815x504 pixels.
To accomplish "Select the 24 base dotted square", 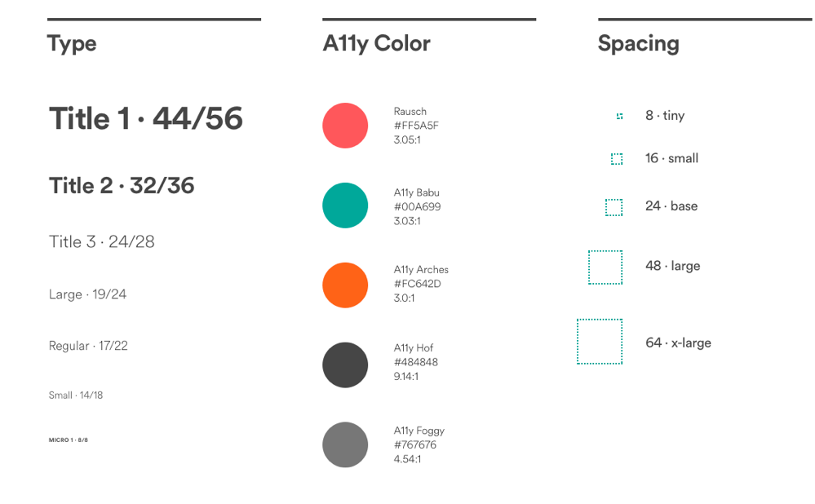I will click(613, 207).
